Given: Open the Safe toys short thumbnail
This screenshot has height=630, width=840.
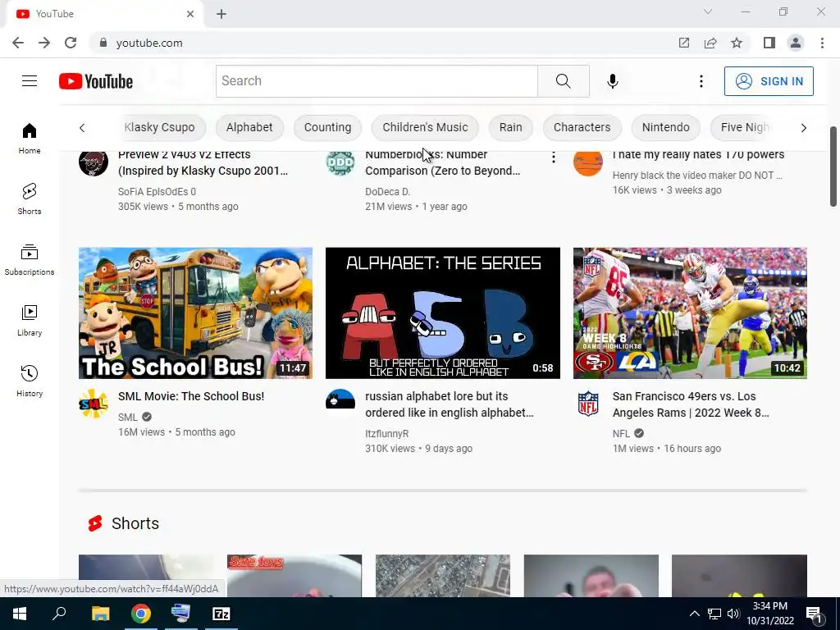Looking at the screenshot, I should (294, 576).
